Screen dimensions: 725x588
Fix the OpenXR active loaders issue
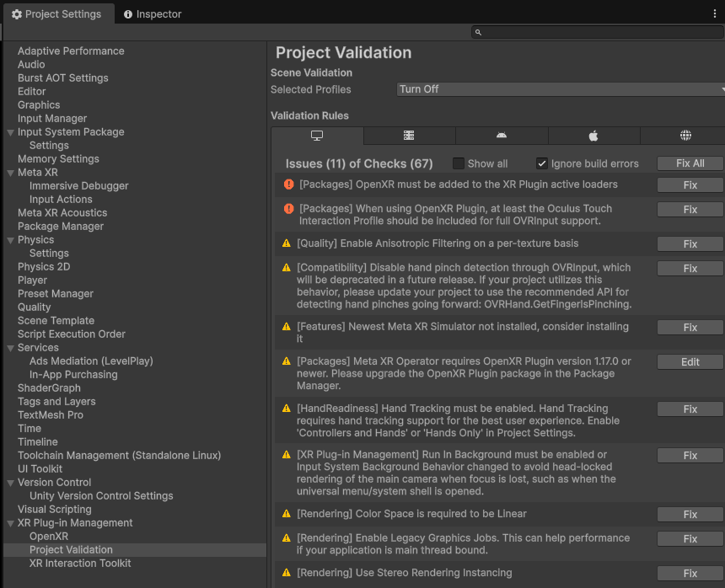[x=690, y=184]
